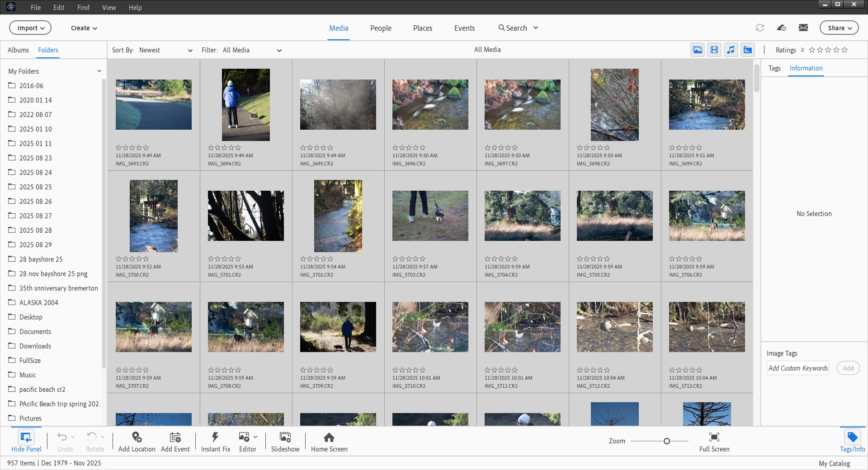Open the Find menu
The image size is (868, 470).
coord(83,7)
